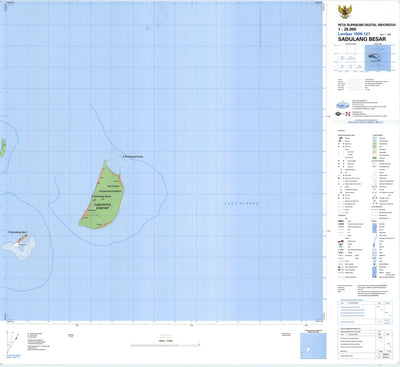Click the '1 : 25.000' scale text
This screenshot has width=400, height=367.
coord(347,29)
